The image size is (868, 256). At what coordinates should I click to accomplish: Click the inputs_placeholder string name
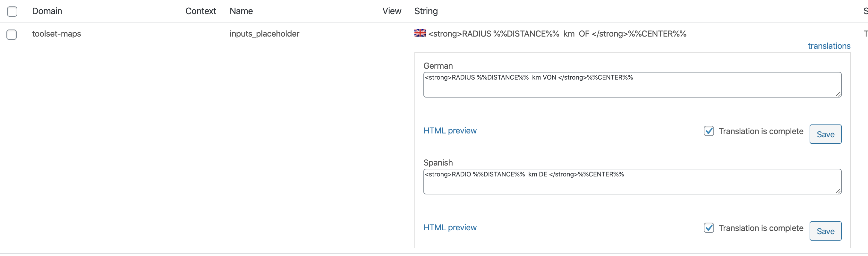tap(265, 34)
